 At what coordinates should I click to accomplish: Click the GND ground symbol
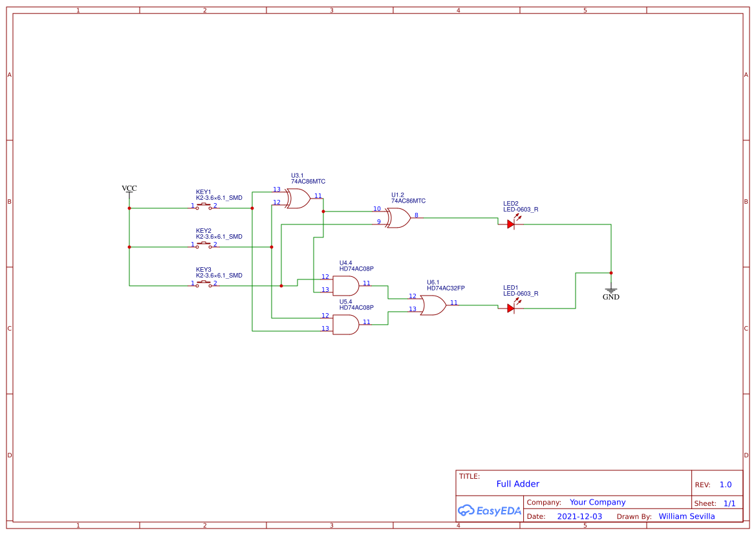[610, 290]
